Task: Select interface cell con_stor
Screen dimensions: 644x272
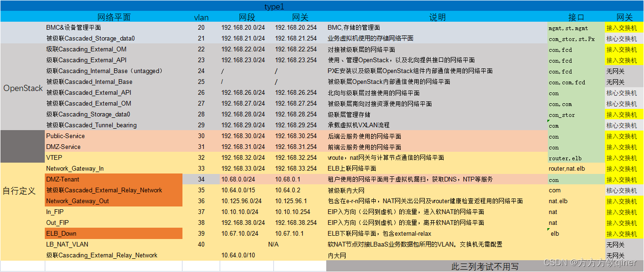Action: (x=576, y=115)
